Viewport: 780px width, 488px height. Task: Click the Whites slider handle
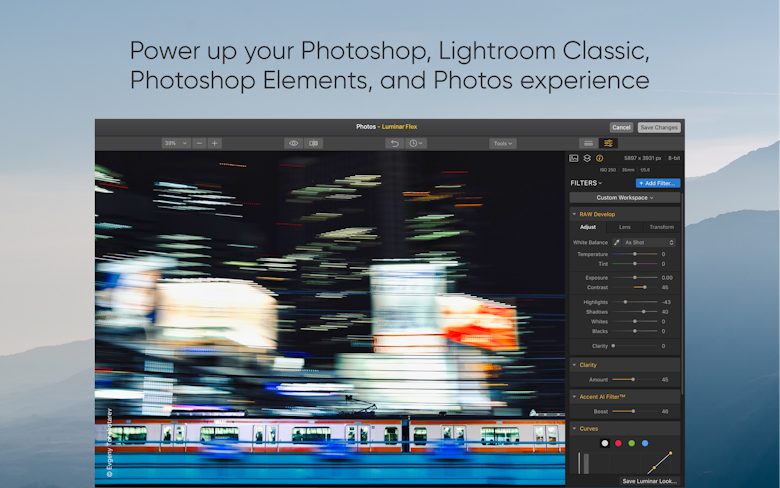(635, 321)
